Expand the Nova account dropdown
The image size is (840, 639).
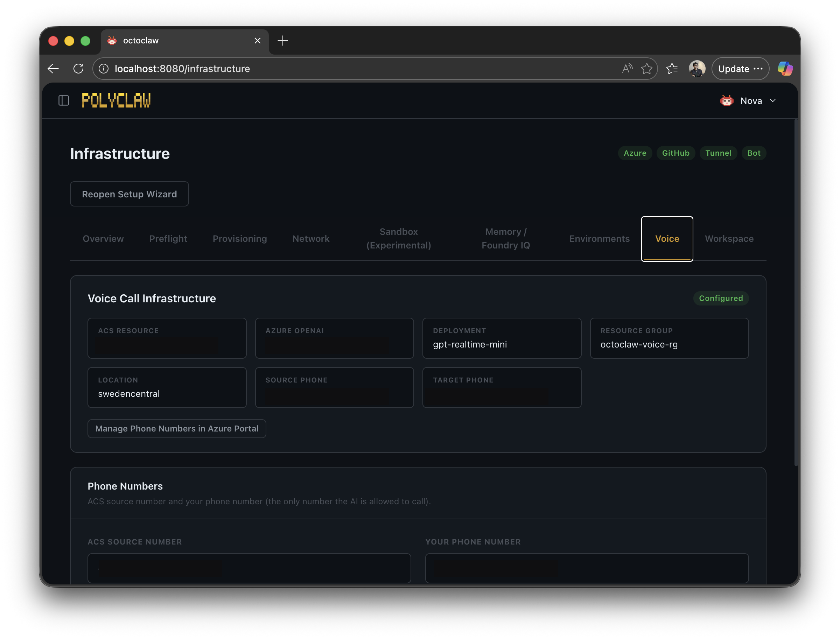pos(773,100)
